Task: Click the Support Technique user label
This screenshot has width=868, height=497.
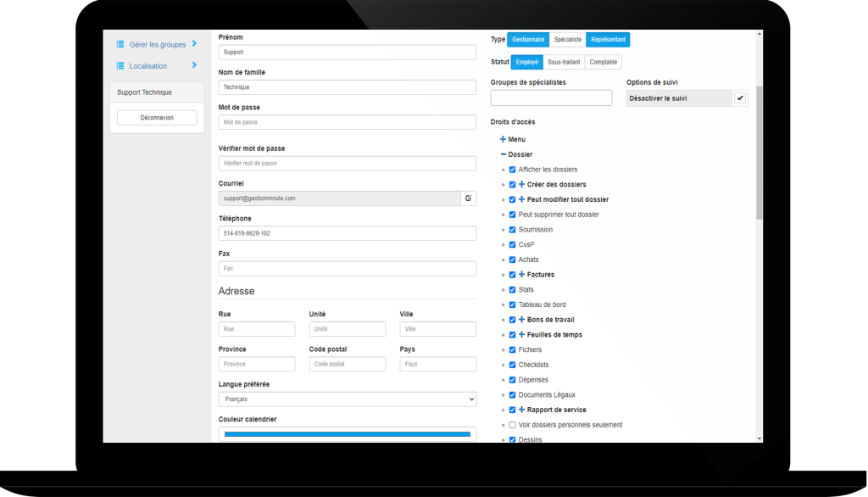Action: click(144, 92)
